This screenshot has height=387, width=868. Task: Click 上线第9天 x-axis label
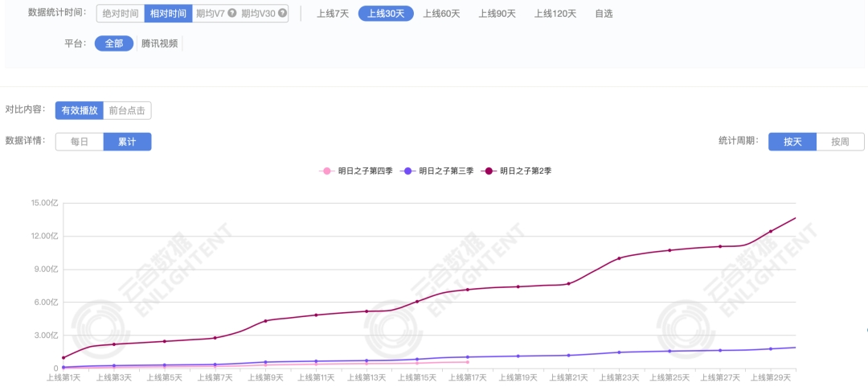coord(265,377)
